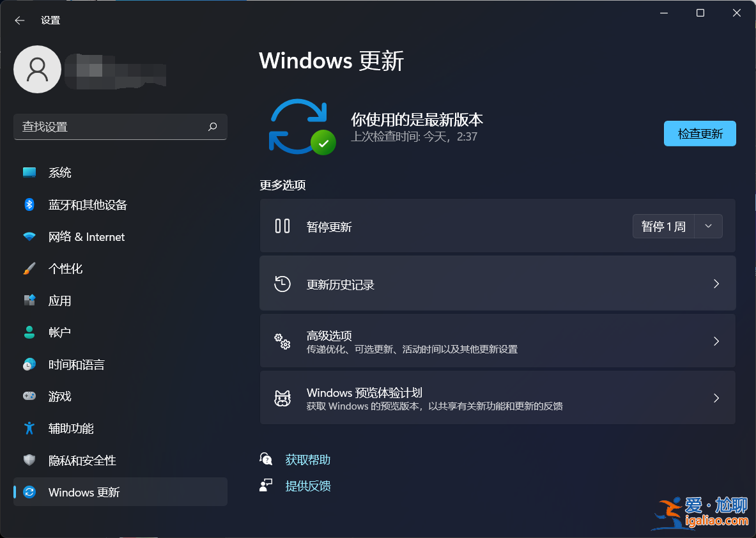Screen dimensions: 756x538
Task: Click the 隐私和安全性 shield icon
Action: coord(29,460)
